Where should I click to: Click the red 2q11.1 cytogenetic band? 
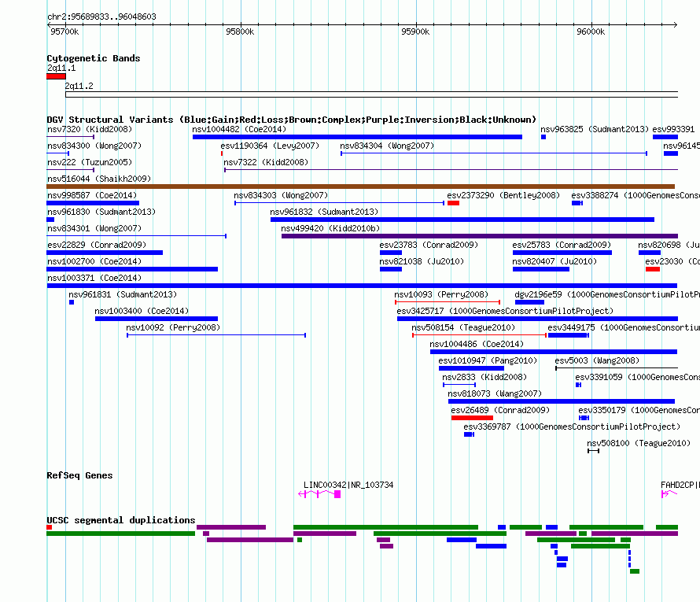click(56, 76)
